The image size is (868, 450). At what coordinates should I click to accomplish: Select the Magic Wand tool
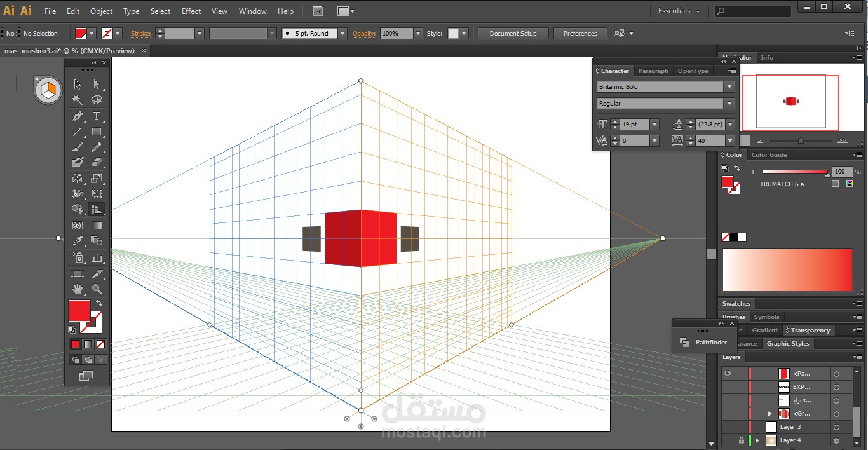(x=78, y=100)
